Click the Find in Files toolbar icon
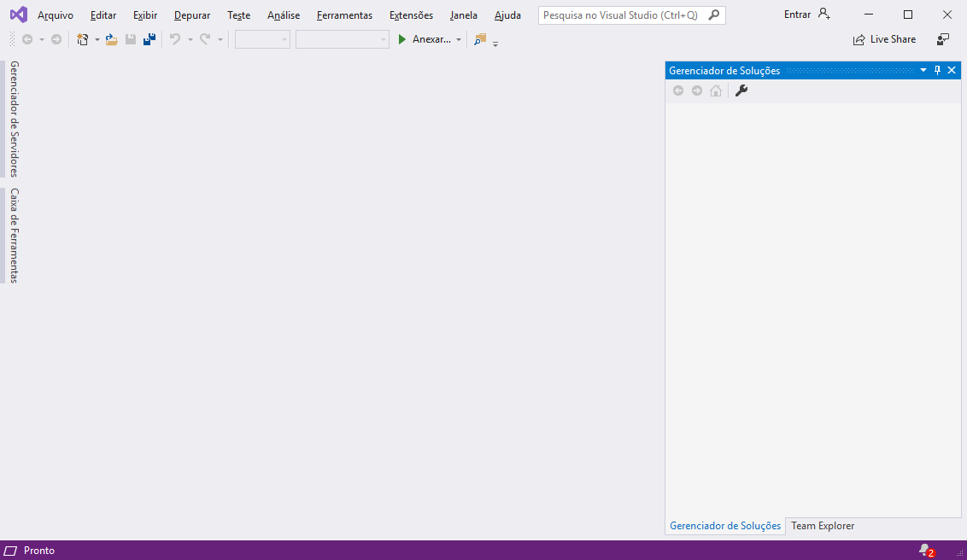The image size is (967, 560). coord(480,39)
